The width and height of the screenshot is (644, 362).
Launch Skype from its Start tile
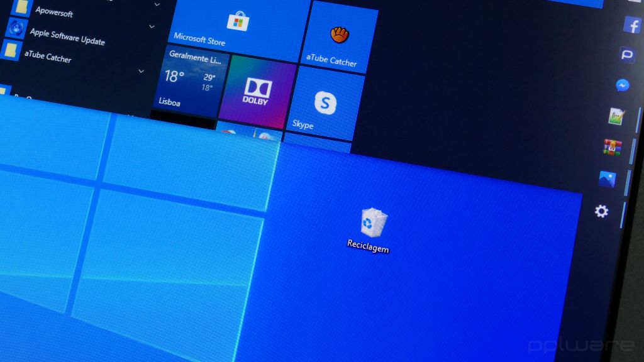pos(326,104)
